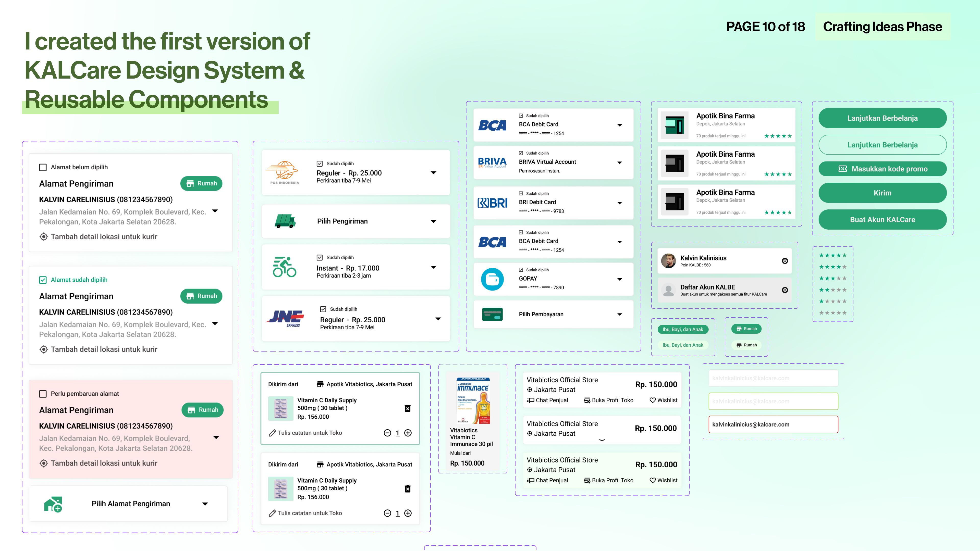
Task: Toggle the 'Alamat sudah dipilih' checkbox
Action: [x=43, y=280]
